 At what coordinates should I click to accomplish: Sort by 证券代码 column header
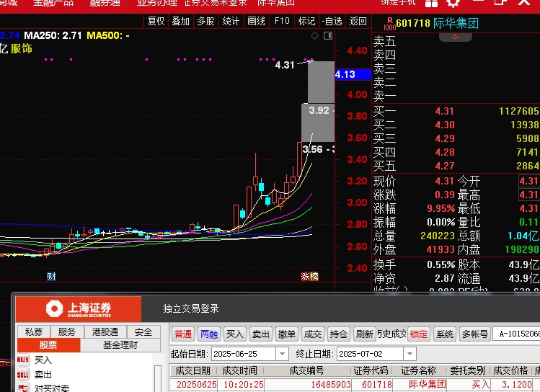click(371, 370)
